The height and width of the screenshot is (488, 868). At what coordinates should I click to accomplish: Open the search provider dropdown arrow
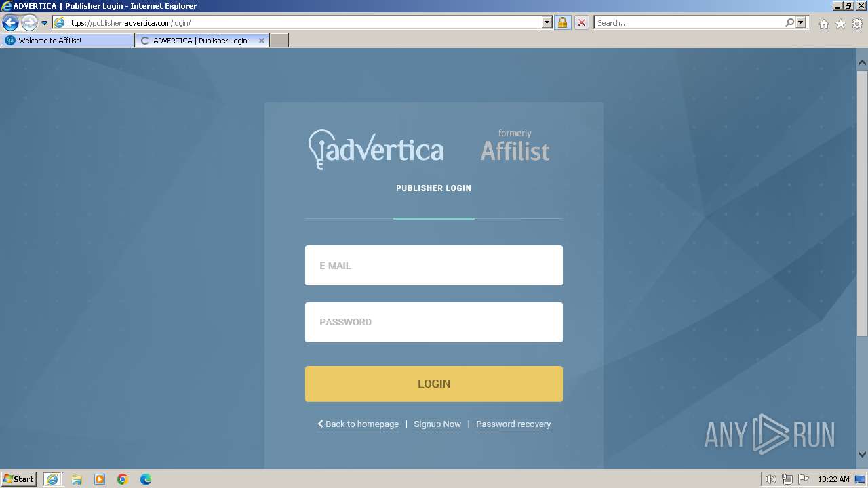801,22
